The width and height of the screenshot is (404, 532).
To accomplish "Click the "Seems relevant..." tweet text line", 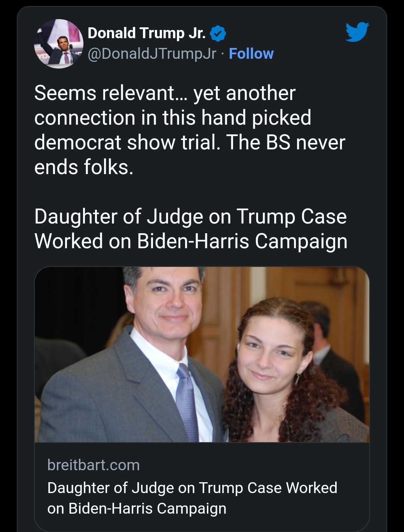I will click(165, 93).
